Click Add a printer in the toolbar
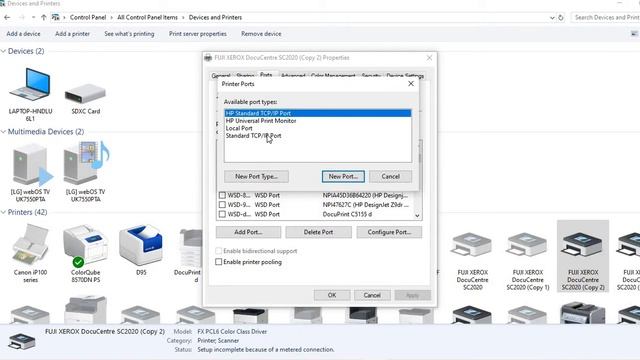 [72, 34]
